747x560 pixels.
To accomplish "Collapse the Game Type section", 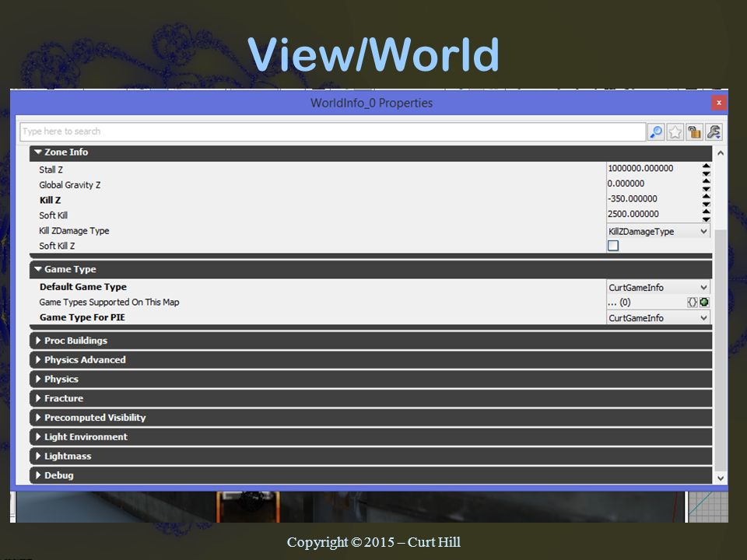I will [x=370, y=270].
